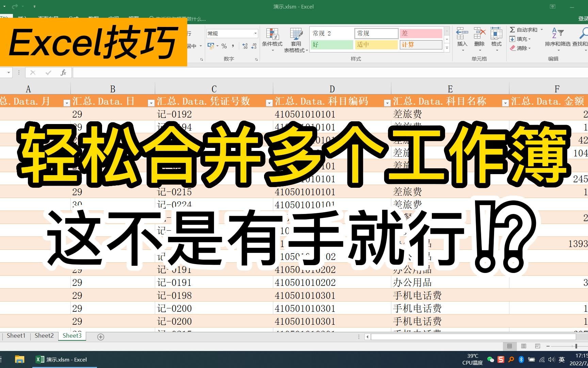This screenshot has width=588, height=368.
Task: Apply the comma style format
Action: pyautogui.click(x=233, y=46)
